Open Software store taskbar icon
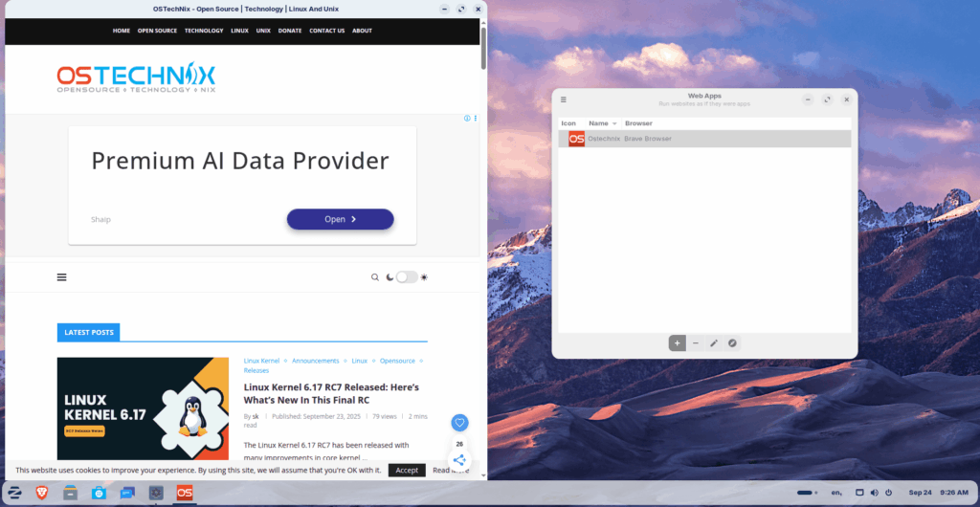The height and width of the screenshot is (507, 980). pyautogui.click(x=99, y=493)
